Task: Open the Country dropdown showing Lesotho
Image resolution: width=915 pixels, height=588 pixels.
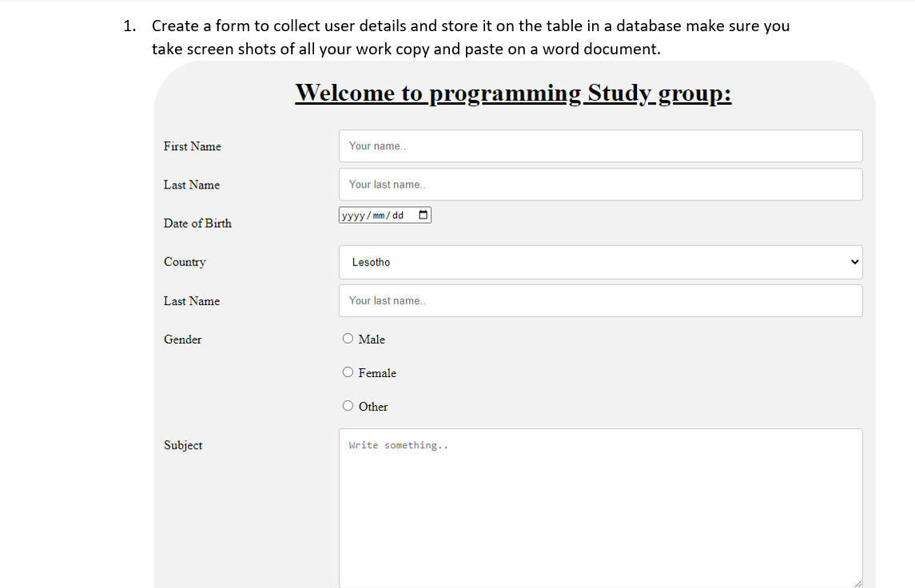Action: (x=600, y=262)
